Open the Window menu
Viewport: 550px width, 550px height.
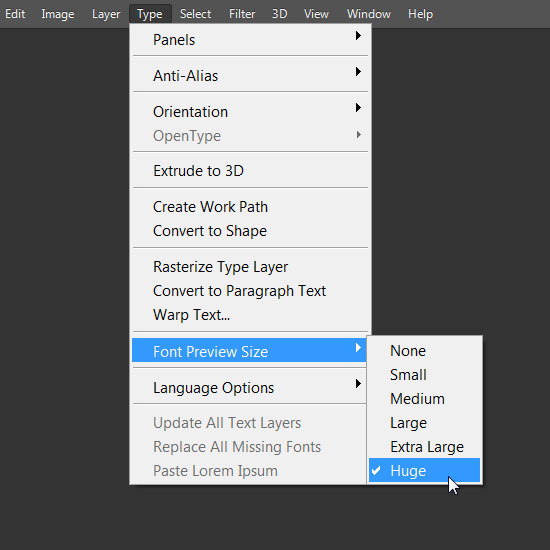click(369, 14)
